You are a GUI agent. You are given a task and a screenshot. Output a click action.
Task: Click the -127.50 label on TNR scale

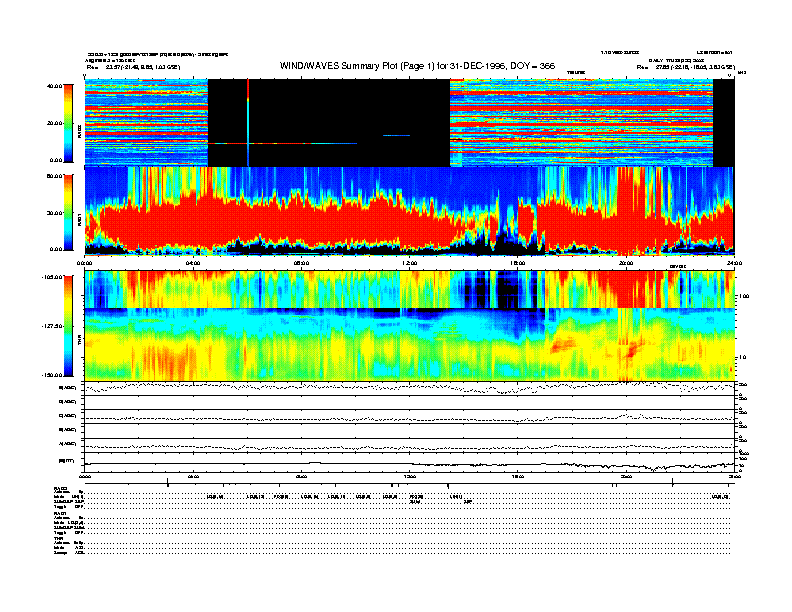pyautogui.click(x=53, y=326)
